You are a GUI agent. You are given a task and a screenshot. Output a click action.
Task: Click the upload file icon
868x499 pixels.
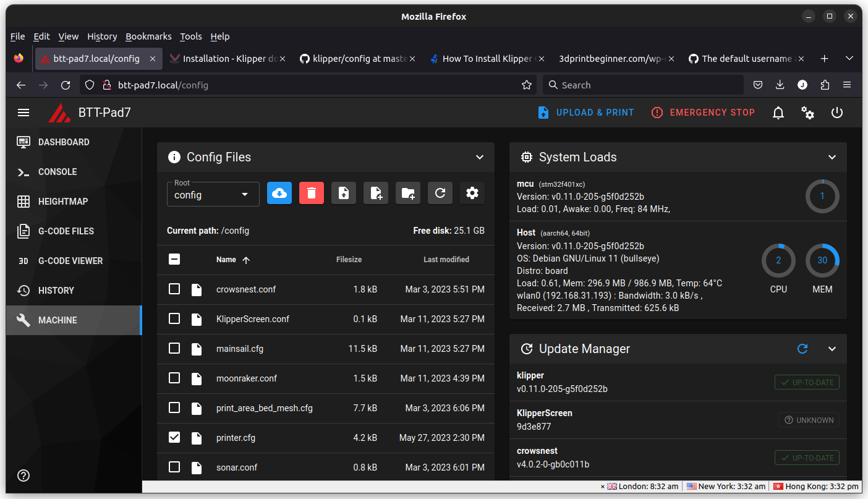(x=344, y=194)
